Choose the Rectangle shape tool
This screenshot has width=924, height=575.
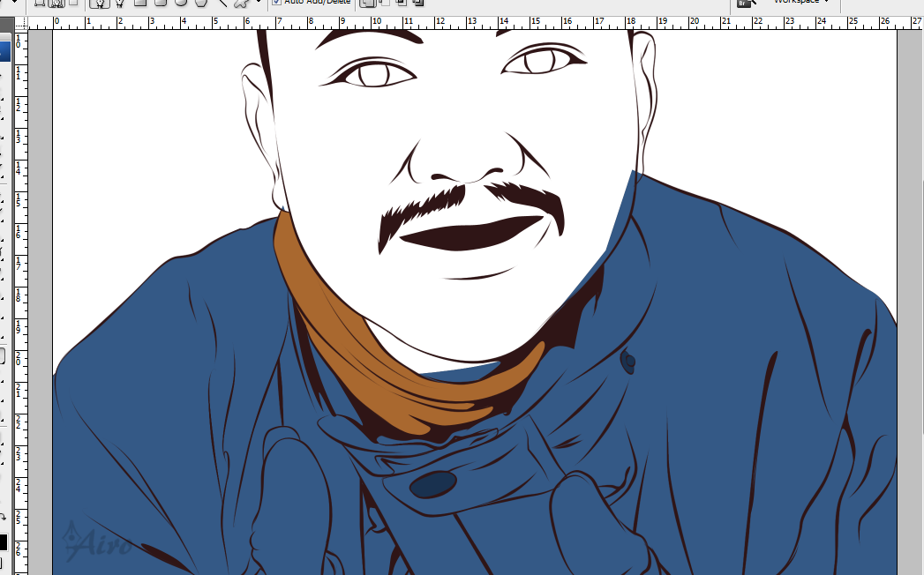pos(139,3)
